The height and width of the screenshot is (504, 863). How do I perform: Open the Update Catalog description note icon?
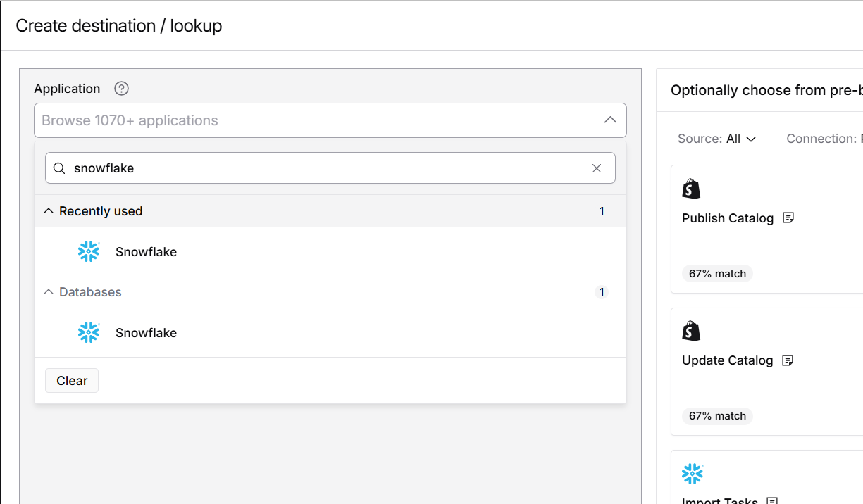[x=788, y=360]
